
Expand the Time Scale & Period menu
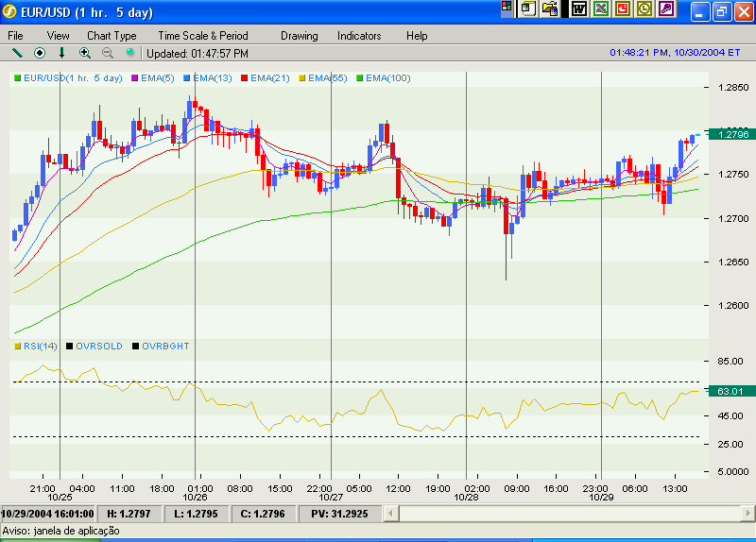coord(202,36)
